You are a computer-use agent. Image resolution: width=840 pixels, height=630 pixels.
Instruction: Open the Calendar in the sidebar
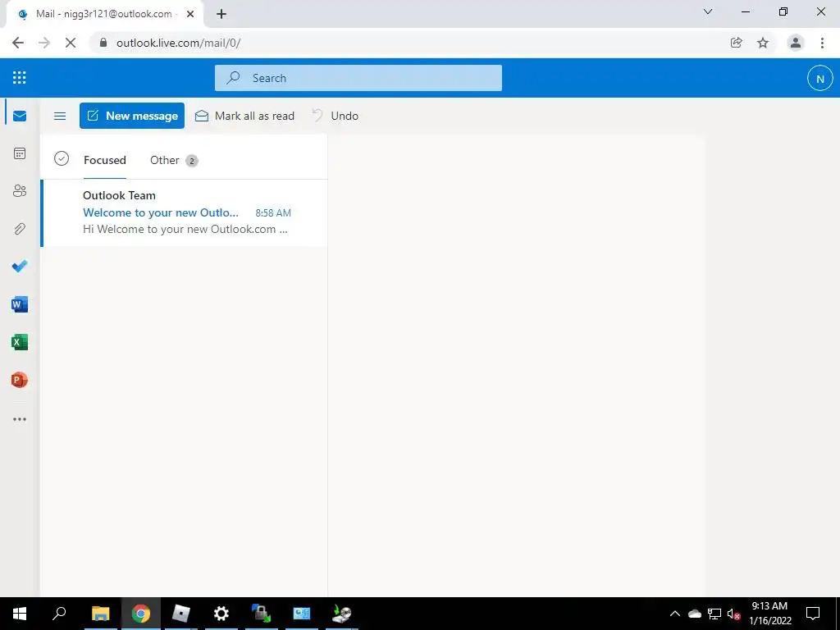tap(20, 153)
